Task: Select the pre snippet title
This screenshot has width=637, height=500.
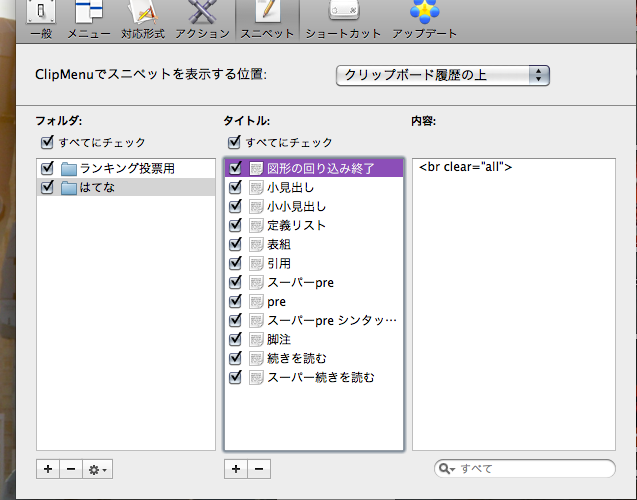Action: (276, 302)
